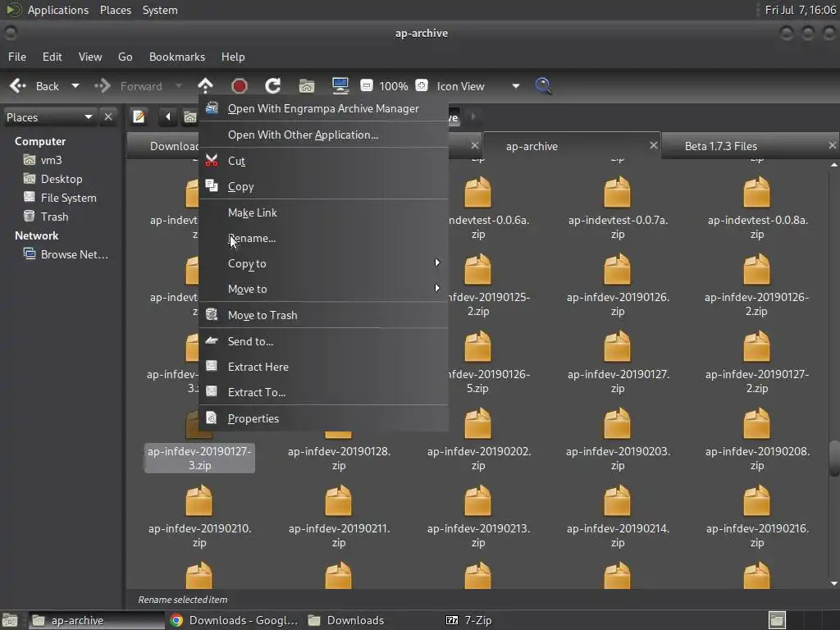The height and width of the screenshot is (630, 840).
Task: Open the Places sidebar selector dropdown
Action: point(88,117)
